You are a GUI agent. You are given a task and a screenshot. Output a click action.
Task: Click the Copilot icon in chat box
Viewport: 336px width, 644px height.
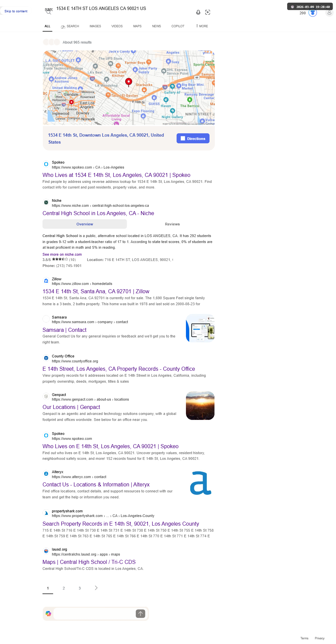point(48,614)
